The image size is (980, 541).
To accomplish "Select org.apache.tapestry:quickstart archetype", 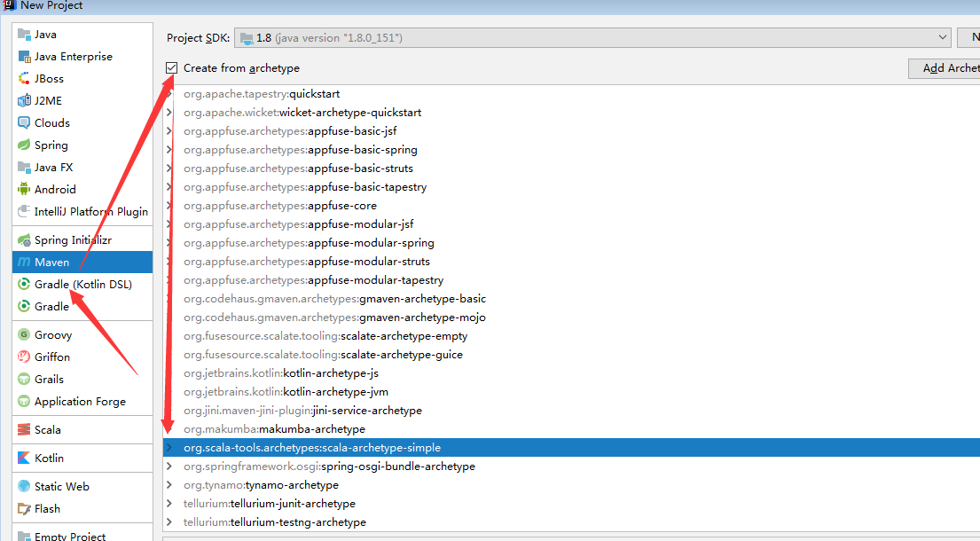I will 262,94.
